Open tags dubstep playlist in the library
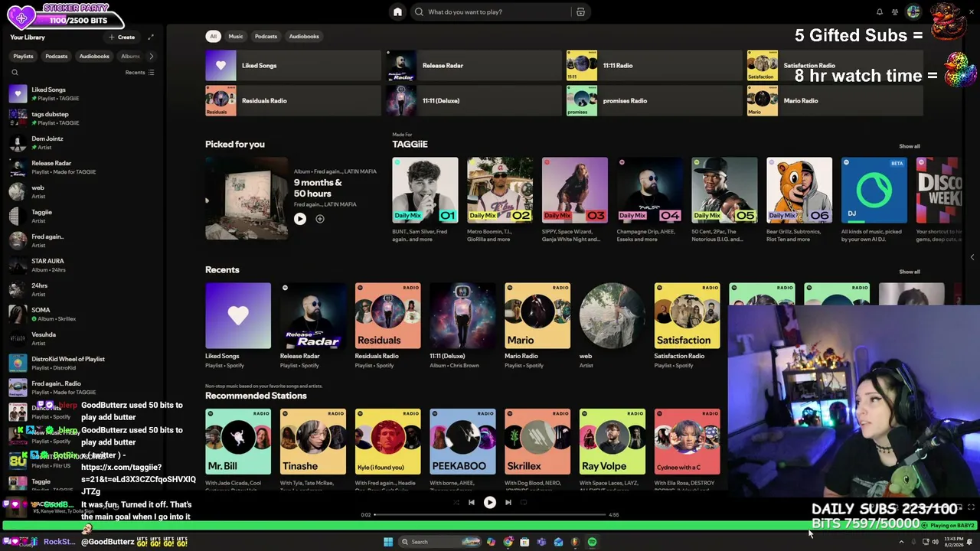 tap(84, 119)
